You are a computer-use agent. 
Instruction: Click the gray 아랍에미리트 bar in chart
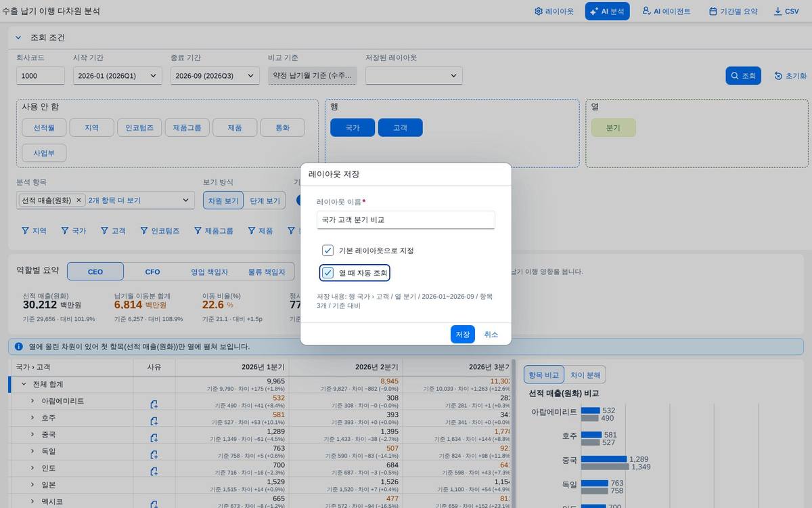pyautogui.click(x=589, y=419)
